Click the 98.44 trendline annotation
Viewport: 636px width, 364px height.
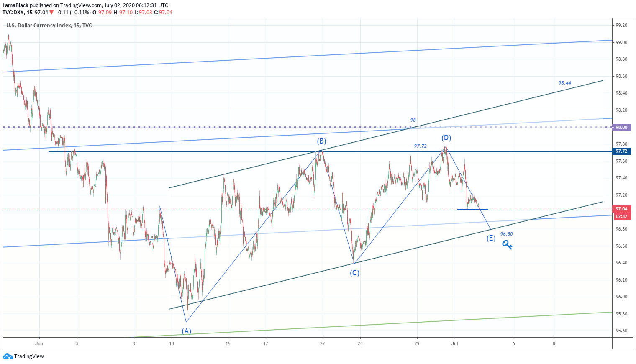pyautogui.click(x=564, y=83)
